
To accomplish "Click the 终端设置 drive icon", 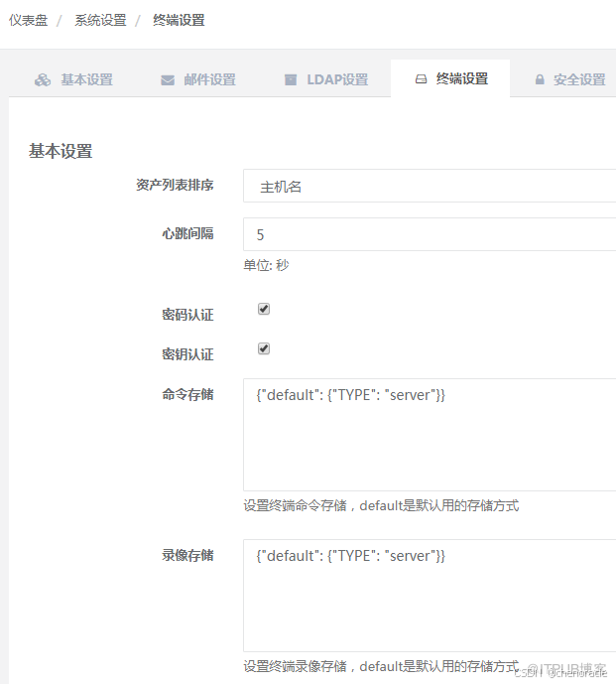I will [421, 79].
